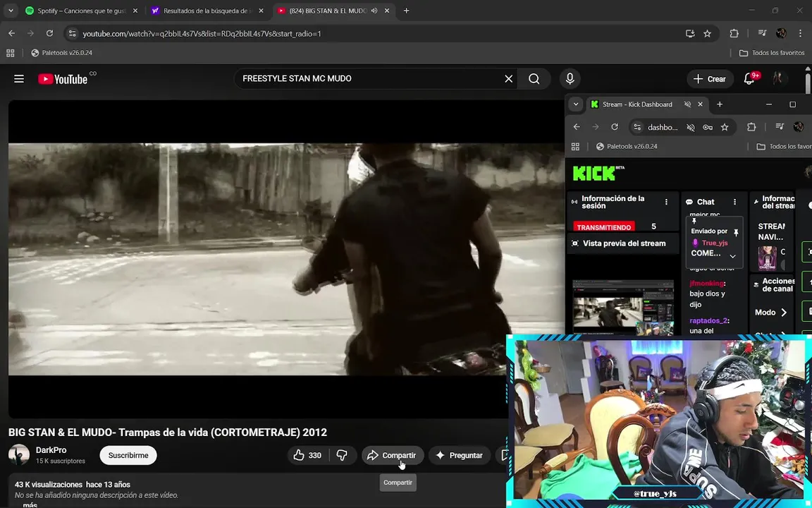The width and height of the screenshot is (812, 508).
Task: Switch to the Spotify Canciones tab
Action: (x=82, y=11)
